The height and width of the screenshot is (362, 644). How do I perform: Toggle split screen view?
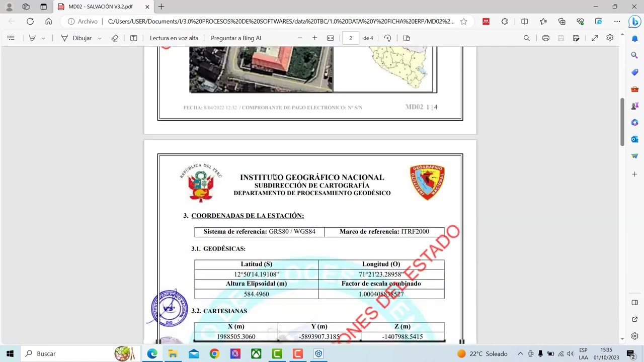525,21
